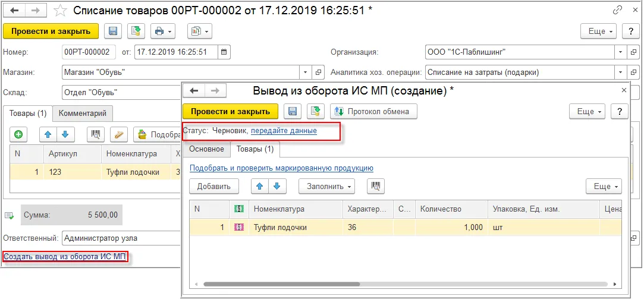Image resolution: width=644 pixels, height=299 pixels.
Task: Go back in the Вывод из оборота window
Action: coord(194,91)
